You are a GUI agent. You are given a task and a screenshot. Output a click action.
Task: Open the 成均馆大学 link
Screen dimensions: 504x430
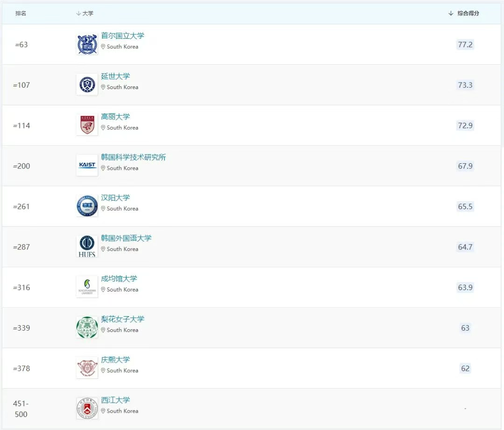pos(119,278)
